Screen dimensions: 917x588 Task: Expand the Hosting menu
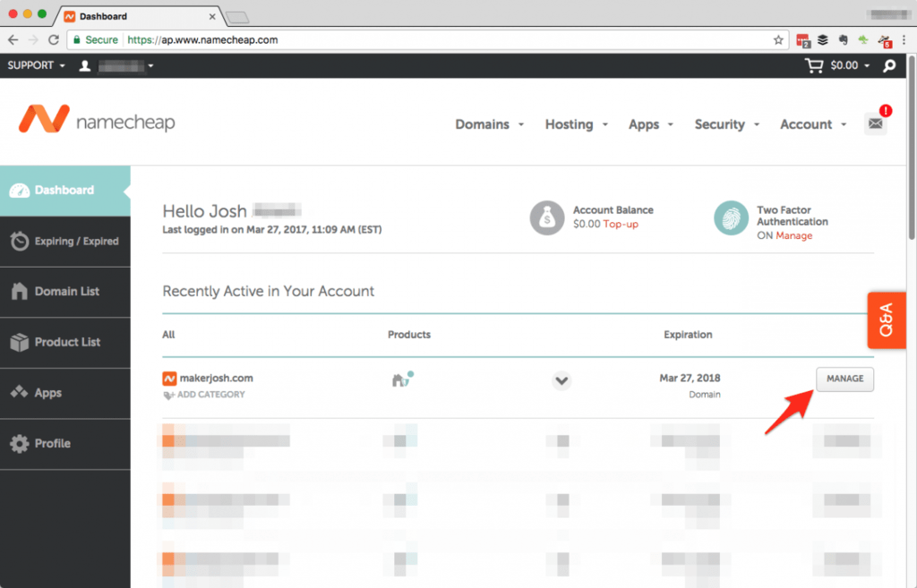point(577,124)
